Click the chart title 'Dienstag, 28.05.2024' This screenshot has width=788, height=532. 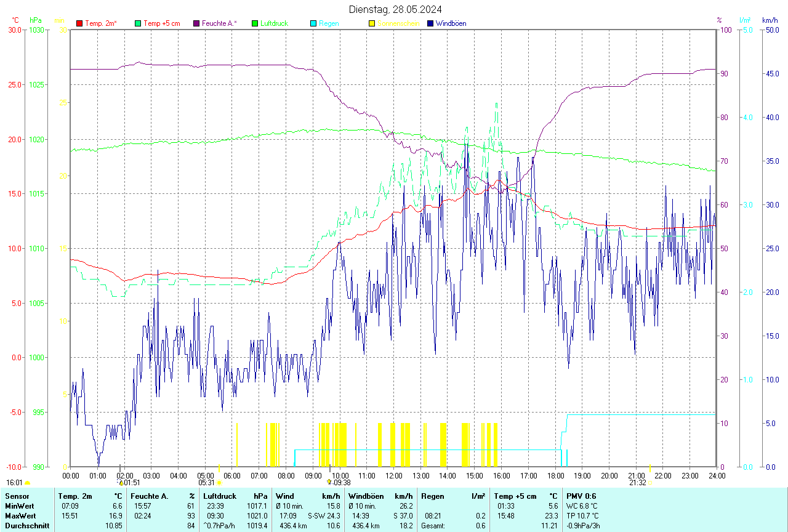click(x=395, y=9)
